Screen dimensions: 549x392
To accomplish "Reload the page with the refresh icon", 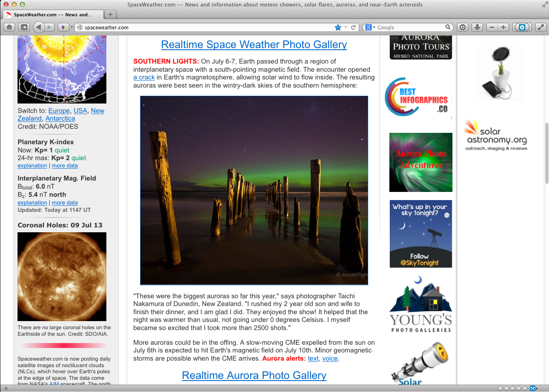I will [354, 27].
